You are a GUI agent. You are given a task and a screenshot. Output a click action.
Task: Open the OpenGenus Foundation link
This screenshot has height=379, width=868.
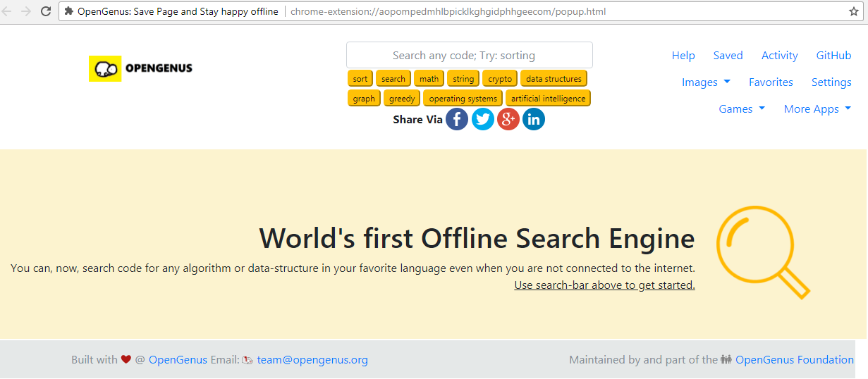795,360
